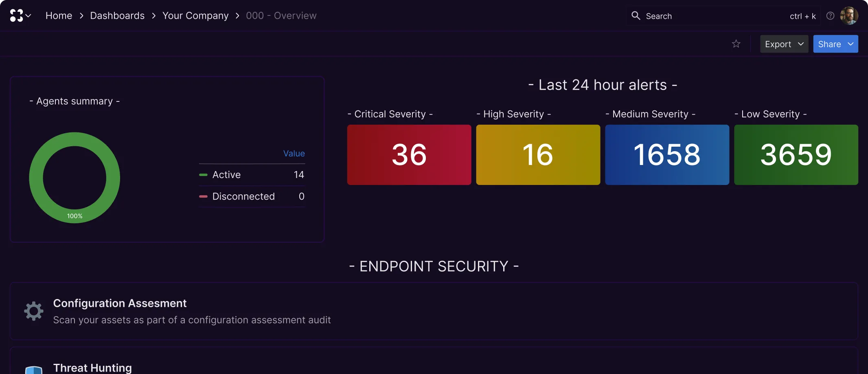Click the Active value 14
Image resolution: width=868 pixels, height=374 pixels.
coord(299,175)
